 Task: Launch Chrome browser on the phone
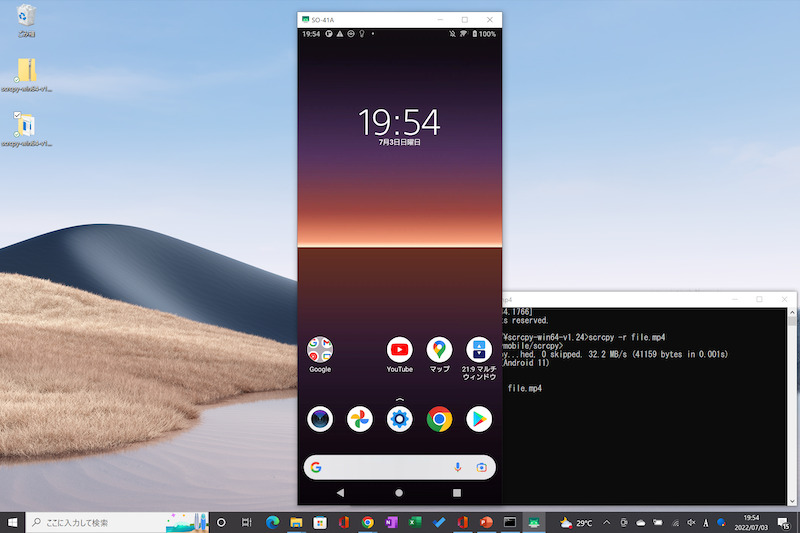[x=439, y=419]
